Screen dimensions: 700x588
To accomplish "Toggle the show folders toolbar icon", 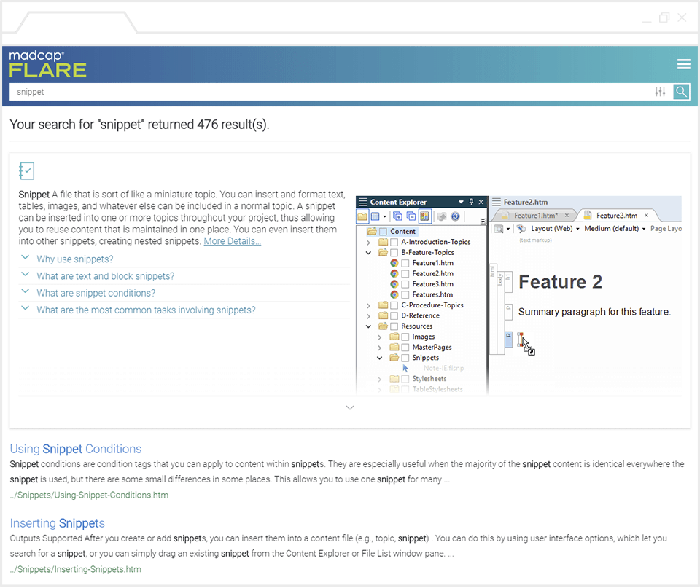I will (x=362, y=216).
